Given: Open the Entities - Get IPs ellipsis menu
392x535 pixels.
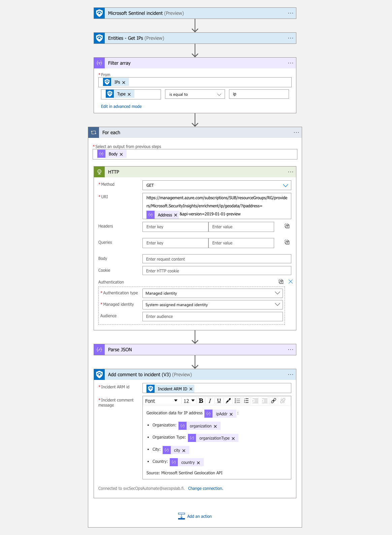Looking at the screenshot, I should 291,38.
